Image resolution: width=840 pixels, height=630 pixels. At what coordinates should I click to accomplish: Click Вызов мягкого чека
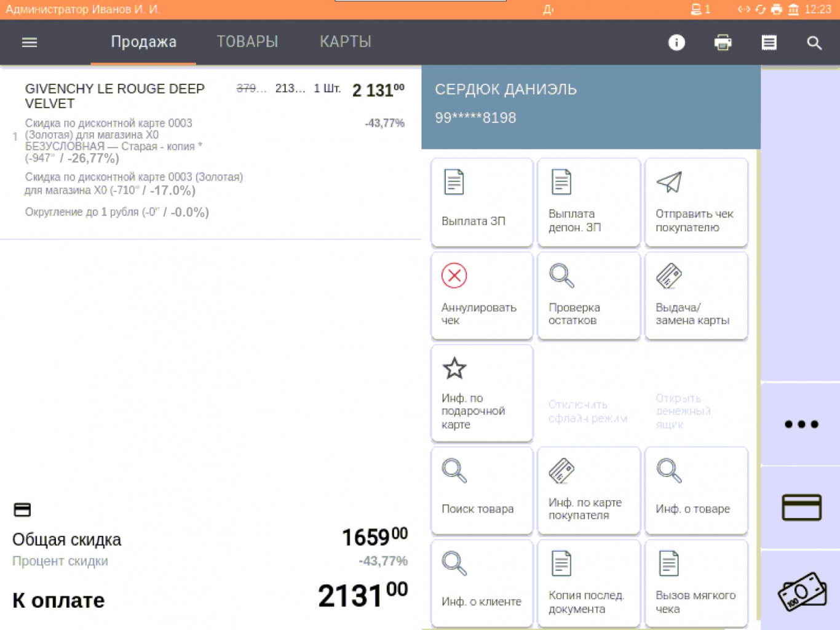696,583
